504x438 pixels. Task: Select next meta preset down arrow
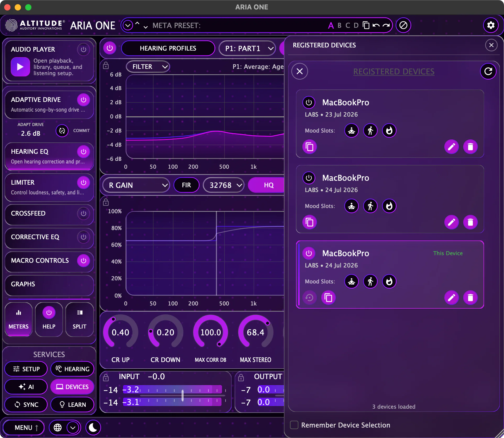[x=146, y=27]
